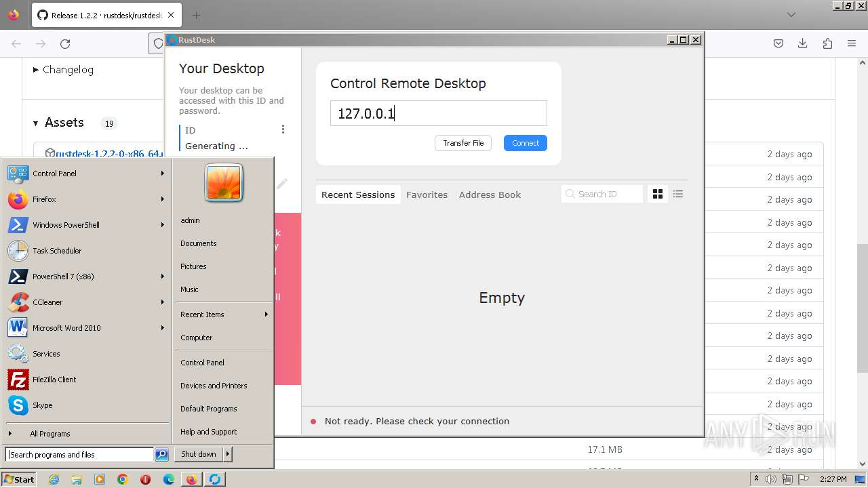Launch Microsoft Edge from taskbar
Viewport: 868px width, 488px height.
coord(169,479)
